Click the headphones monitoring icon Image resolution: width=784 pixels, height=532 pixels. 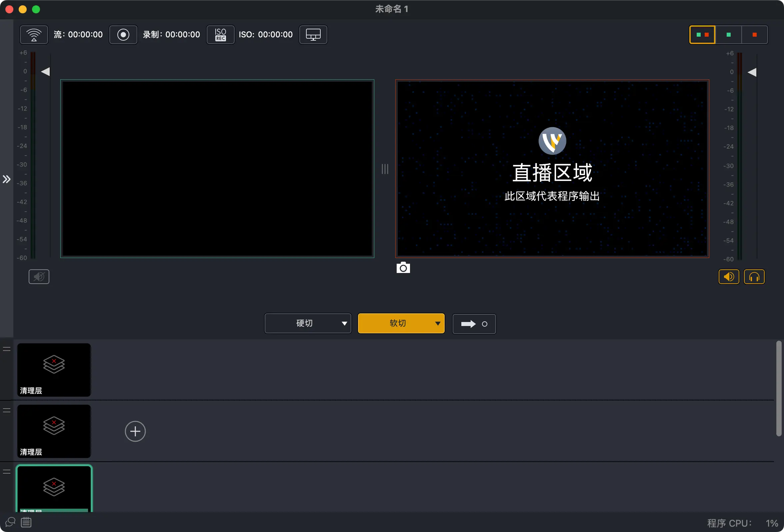754,277
